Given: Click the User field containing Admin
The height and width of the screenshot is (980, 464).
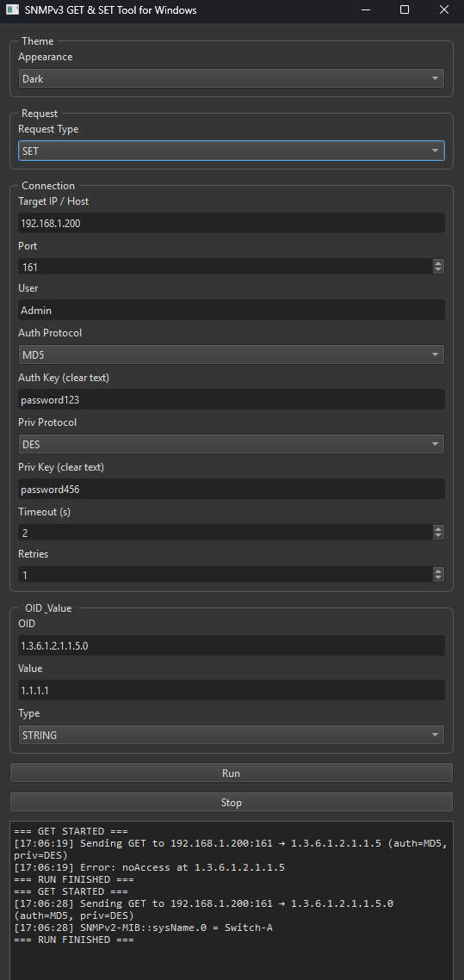Looking at the screenshot, I should click(x=231, y=310).
